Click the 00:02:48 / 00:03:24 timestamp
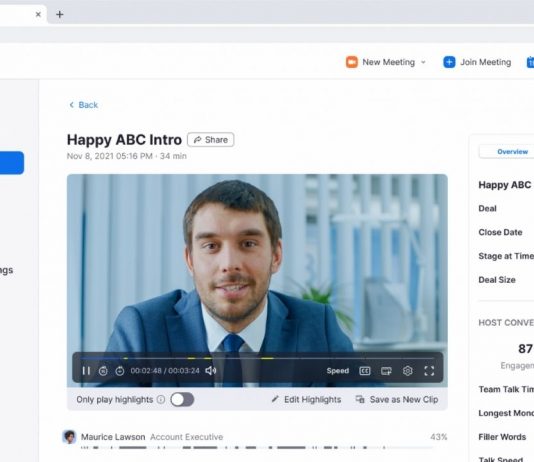This screenshot has height=462, width=534. 165,371
